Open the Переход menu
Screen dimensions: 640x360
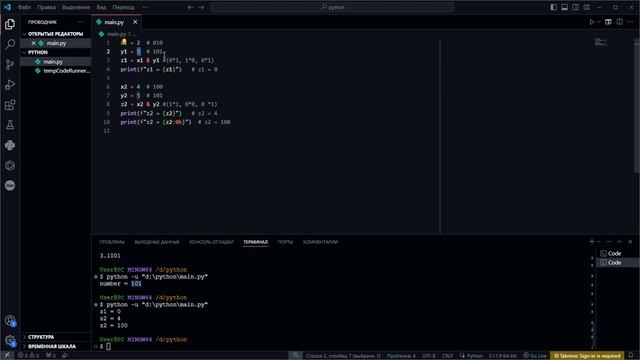pos(123,7)
